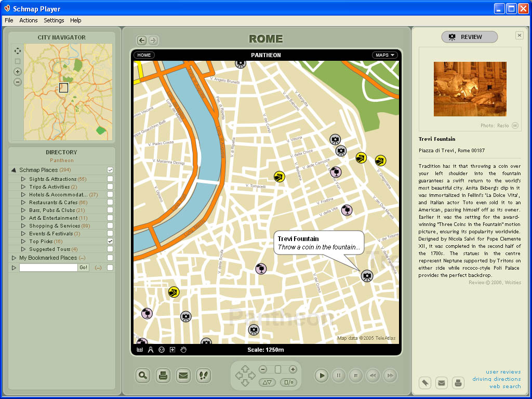Click the footprints tour icon below the map
532x399 pixels.
(x=203, y=376)
